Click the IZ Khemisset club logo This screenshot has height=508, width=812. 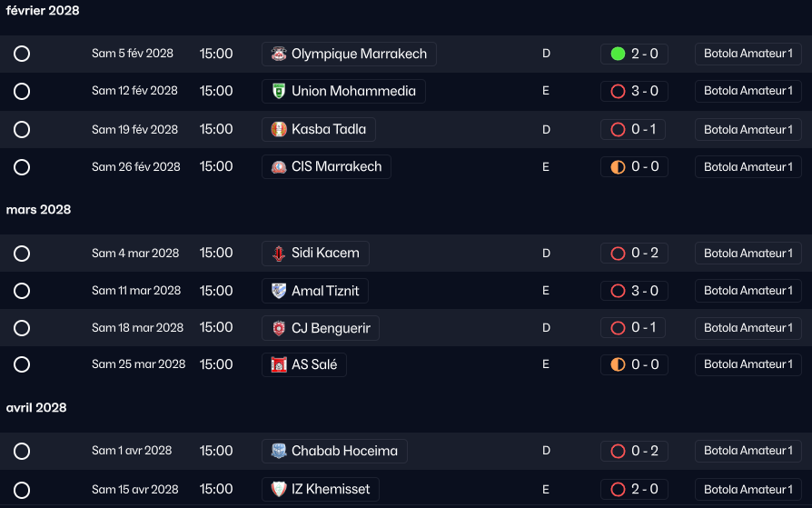(x=279, y=489)
